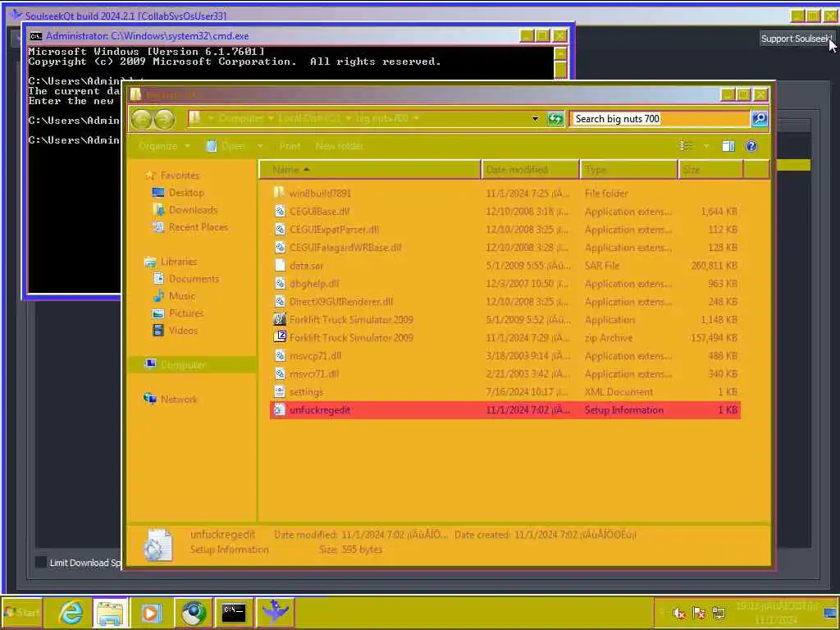Click the muted volume tray icon
This screenshot has height=630, width=840.
click(678, 614)
